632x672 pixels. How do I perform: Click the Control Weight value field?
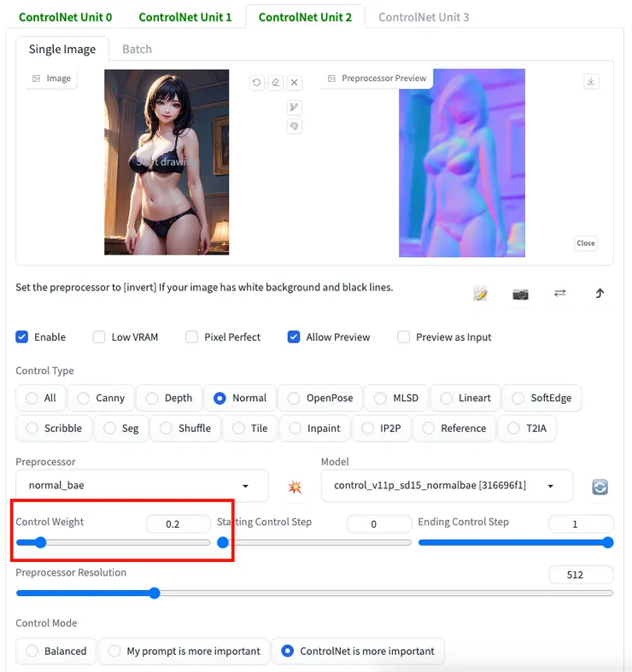178,523
